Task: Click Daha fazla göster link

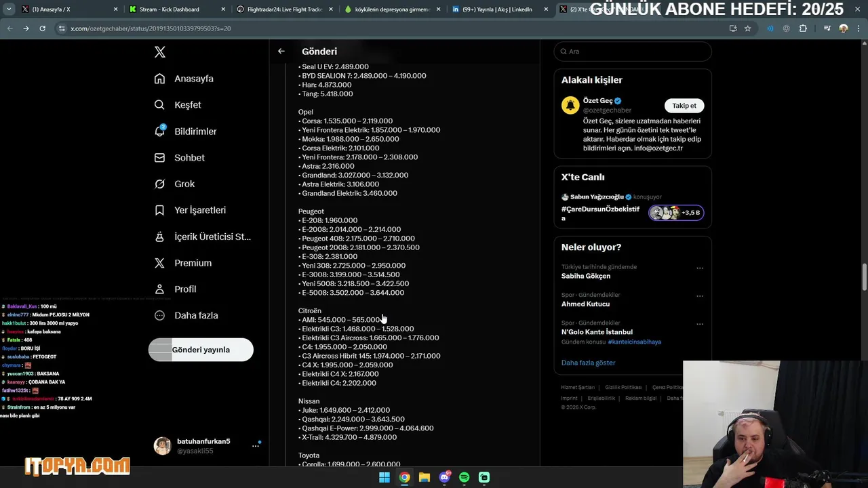Action: pyautogui.click(x=588, y=363)
